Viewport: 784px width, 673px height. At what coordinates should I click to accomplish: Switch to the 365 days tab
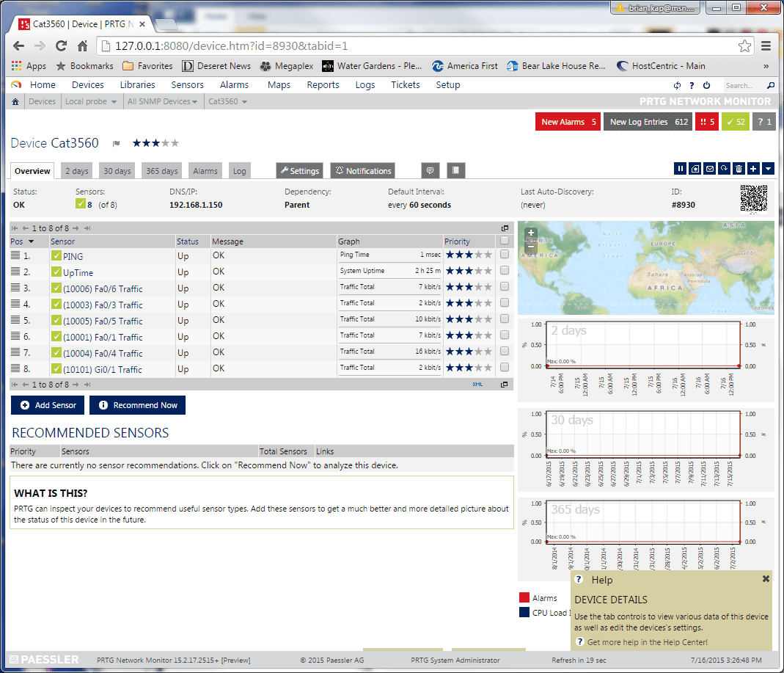(162, 170)
